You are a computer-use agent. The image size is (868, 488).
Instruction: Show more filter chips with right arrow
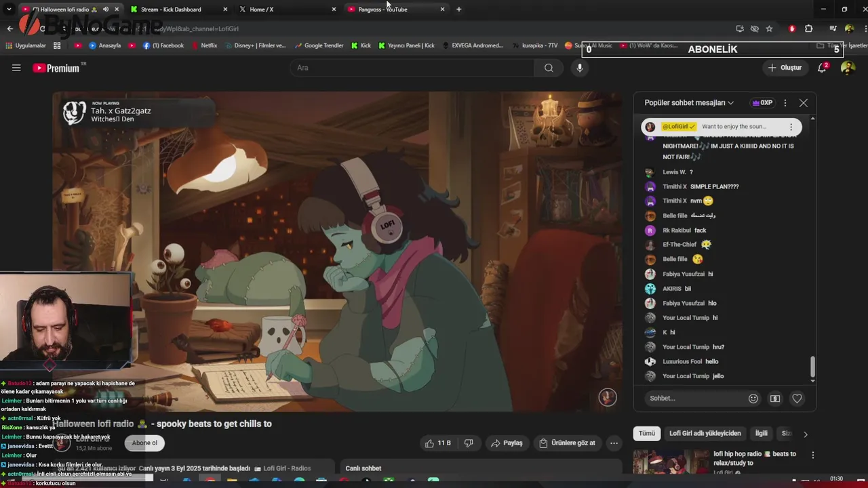coord(805,434)
